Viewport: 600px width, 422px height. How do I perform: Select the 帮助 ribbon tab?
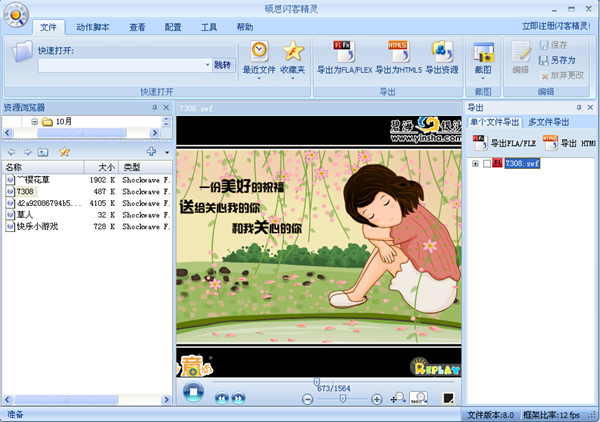point(245,27)
